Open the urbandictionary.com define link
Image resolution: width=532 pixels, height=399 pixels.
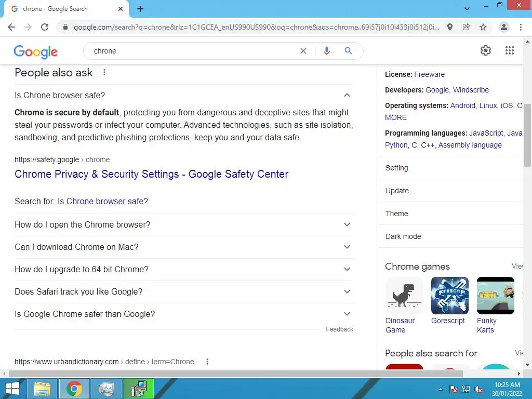(104, 362)
